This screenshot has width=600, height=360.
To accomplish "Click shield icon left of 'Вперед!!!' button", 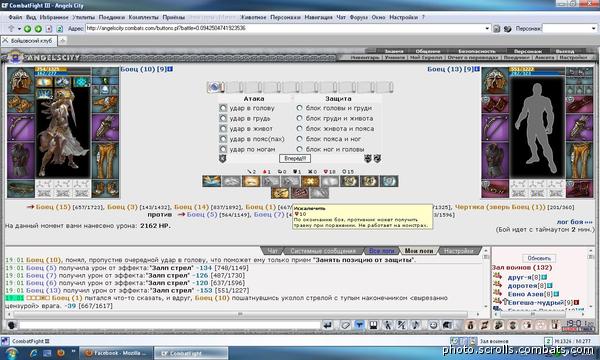I will pos(222,158).
